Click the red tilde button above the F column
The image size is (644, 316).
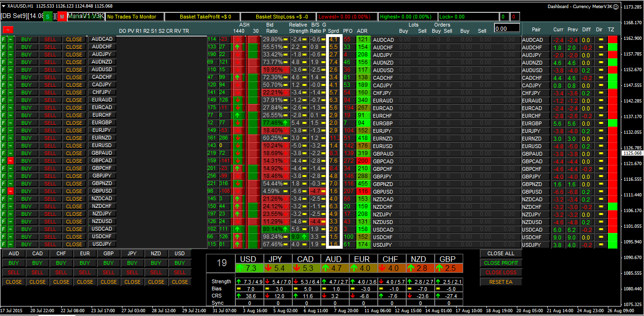(8, 30)
